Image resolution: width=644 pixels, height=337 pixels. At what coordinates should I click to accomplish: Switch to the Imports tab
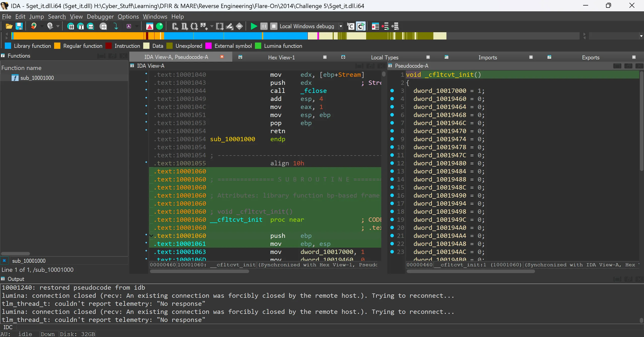click(487, 57)
